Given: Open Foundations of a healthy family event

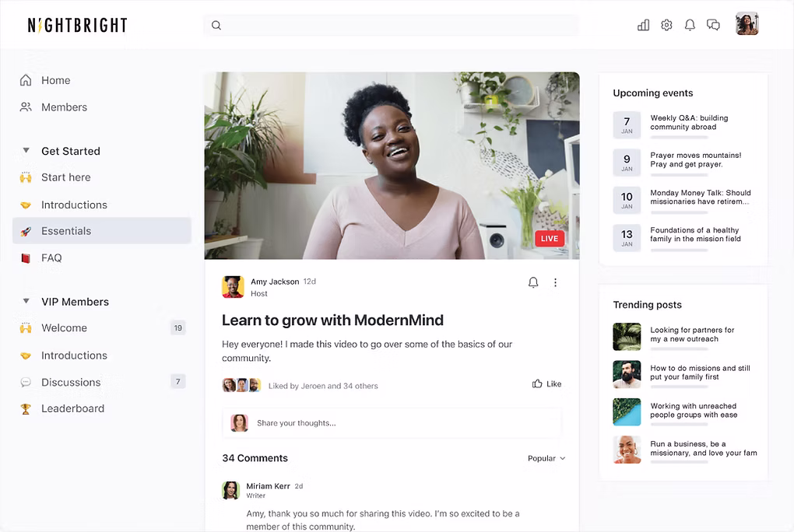Looking at the screenshot, I should (695, 234).
